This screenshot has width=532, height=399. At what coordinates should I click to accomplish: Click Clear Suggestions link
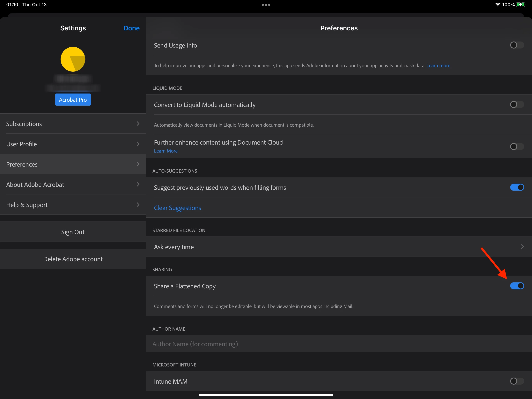(177, 208)
